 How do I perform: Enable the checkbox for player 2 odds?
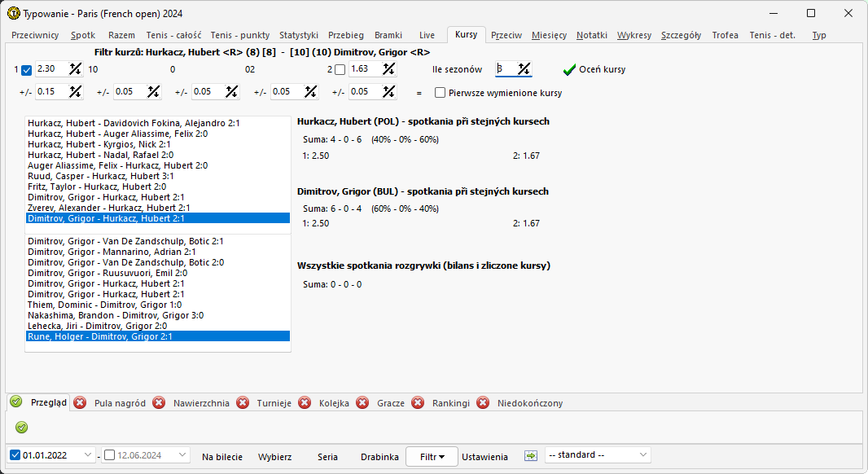tap(340, 70)
